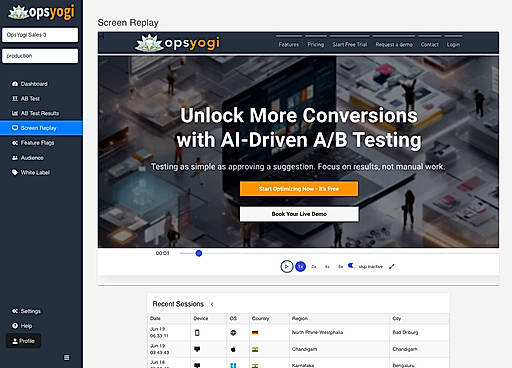Select the 1x playback speed
Image resolution: width=512 pixels, height=368 pixels.
point(300,267)
